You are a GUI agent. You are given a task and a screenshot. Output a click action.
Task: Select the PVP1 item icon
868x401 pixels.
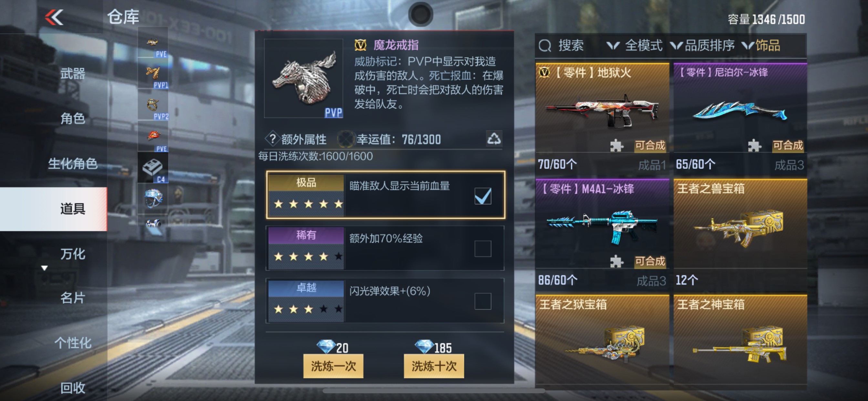153,75
